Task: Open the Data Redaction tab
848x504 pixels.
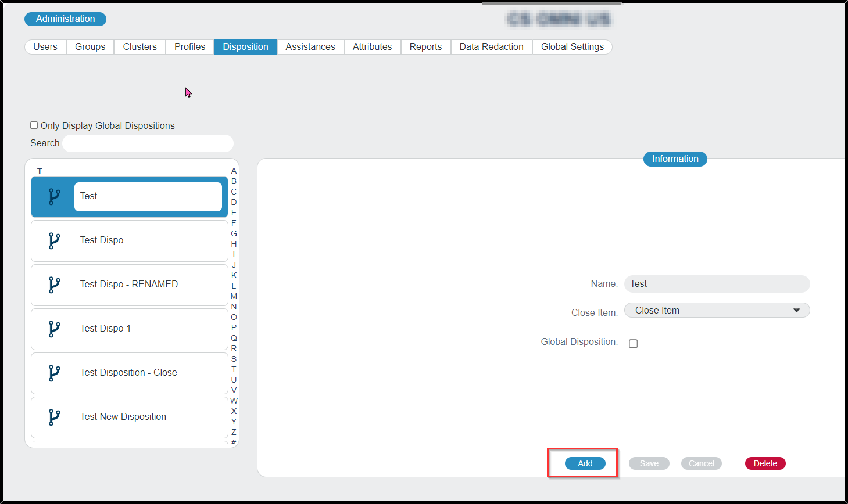Action: point(491,47)
